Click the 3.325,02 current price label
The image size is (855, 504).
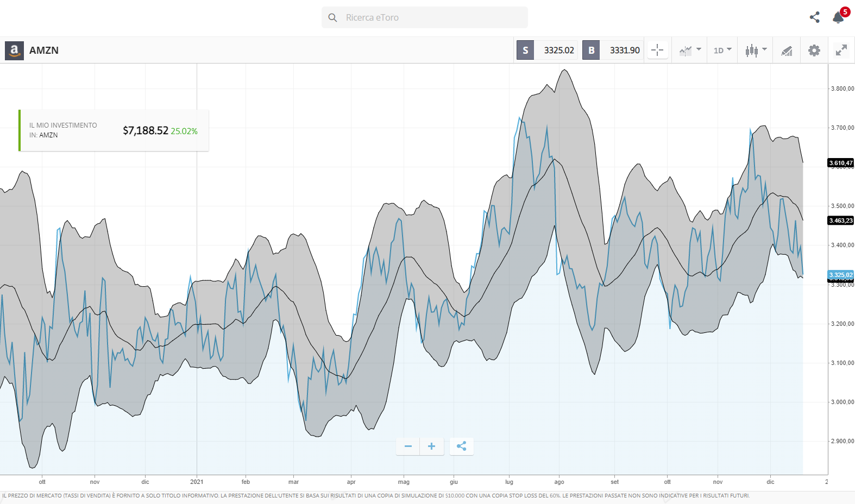click(x=841, y=275)
